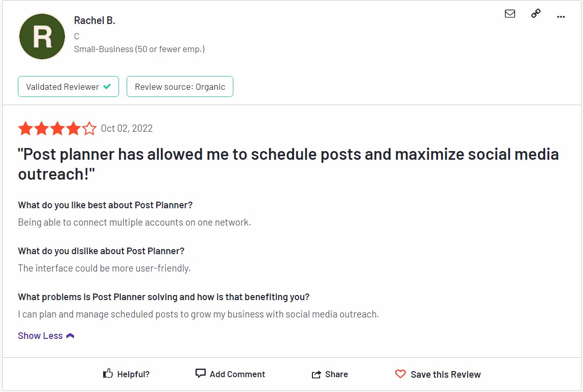Toggle the Helpful reaction on the review
This screenshot has height=392, width=583.
pyautogui.click(x=126, y=374)
